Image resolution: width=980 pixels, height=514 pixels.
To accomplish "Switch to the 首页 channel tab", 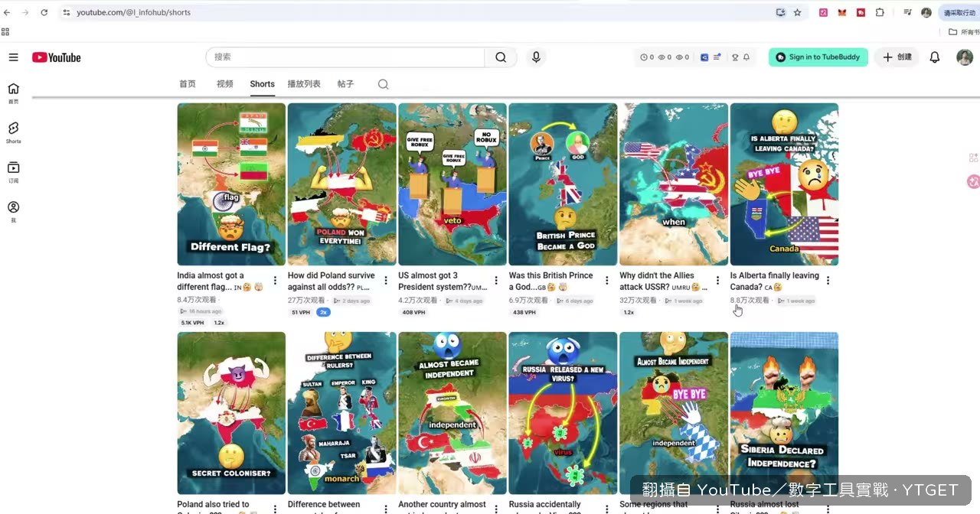I will coord(188,84).
